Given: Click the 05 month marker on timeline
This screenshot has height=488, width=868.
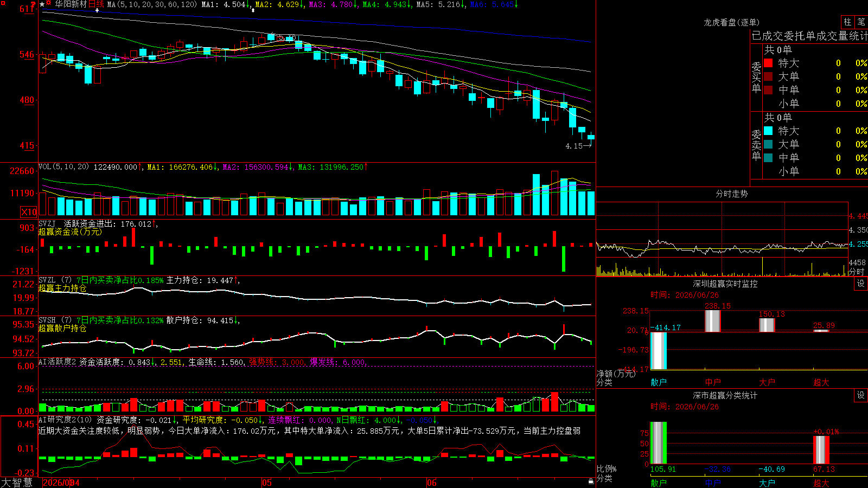Looking at the screenshot, I should pos(266,483).
